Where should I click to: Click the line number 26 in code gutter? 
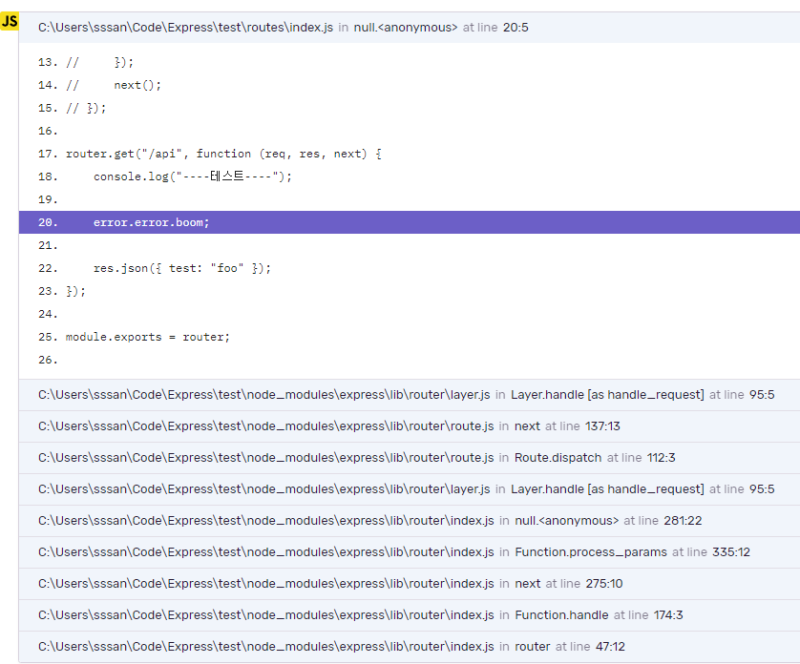click(x=47, y=360)
